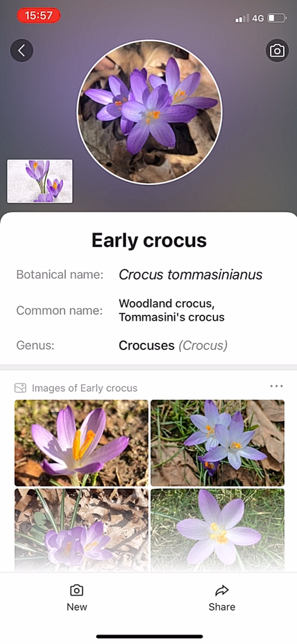Tap the back arrow button
Viewport: 297px width, 644px height.
tap(22, 50)
